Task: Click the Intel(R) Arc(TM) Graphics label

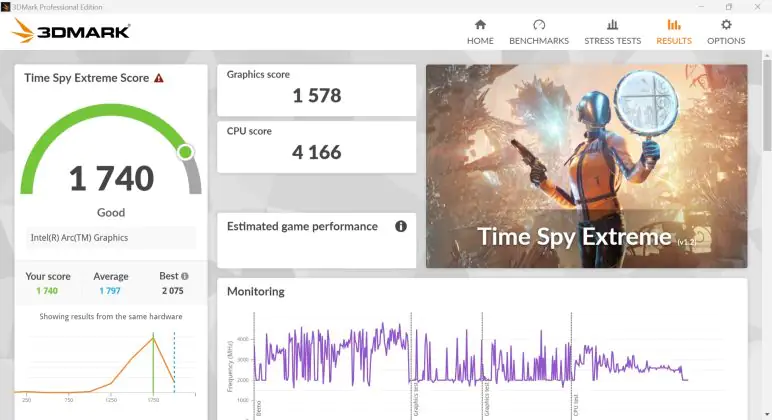Action: (x=79, y=237)
